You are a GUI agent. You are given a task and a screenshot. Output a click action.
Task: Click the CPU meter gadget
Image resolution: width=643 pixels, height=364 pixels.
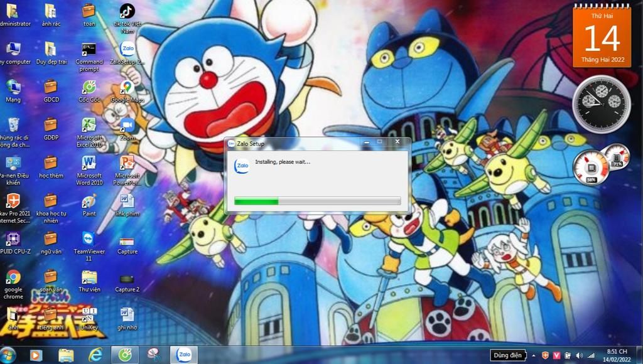click(601, 164)
